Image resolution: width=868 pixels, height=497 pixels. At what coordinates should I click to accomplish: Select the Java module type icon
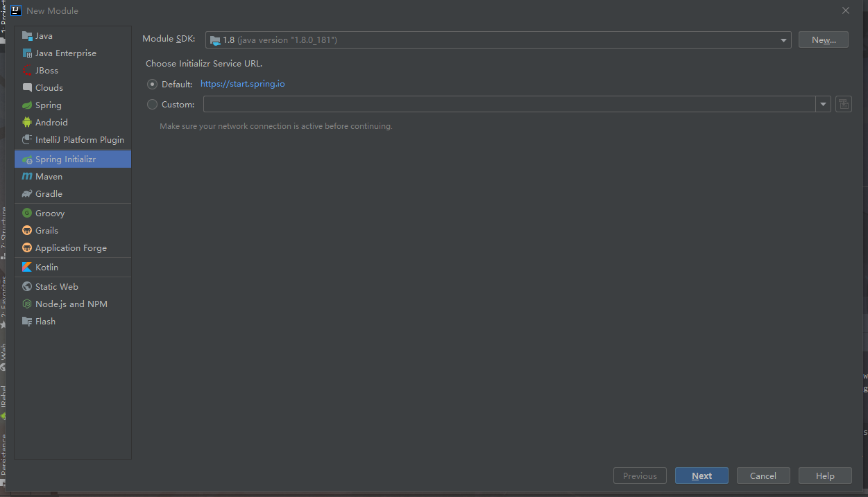[27, 35]
